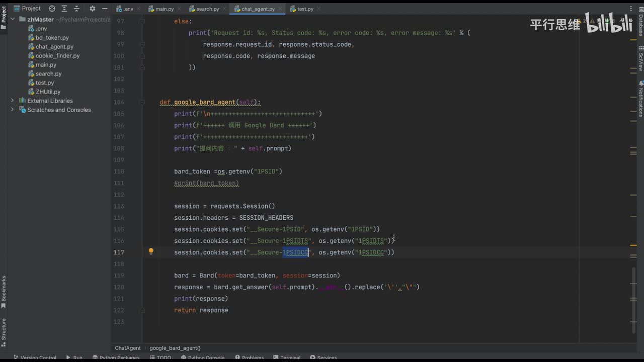Viewport: 644px width, 362px height.
Task: Expand Scratches and Consoles node
Action: click(x=13, y=110)
